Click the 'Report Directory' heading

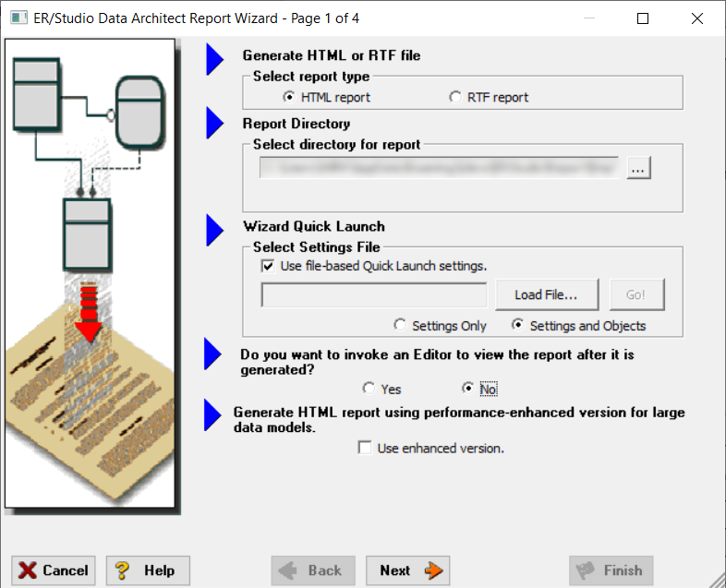[x=296, y=124]
